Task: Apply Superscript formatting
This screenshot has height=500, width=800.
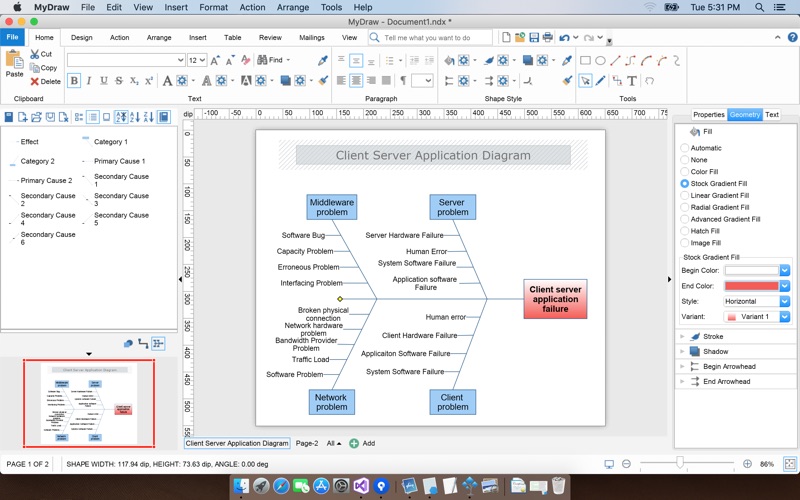Action: click(148, 81)
